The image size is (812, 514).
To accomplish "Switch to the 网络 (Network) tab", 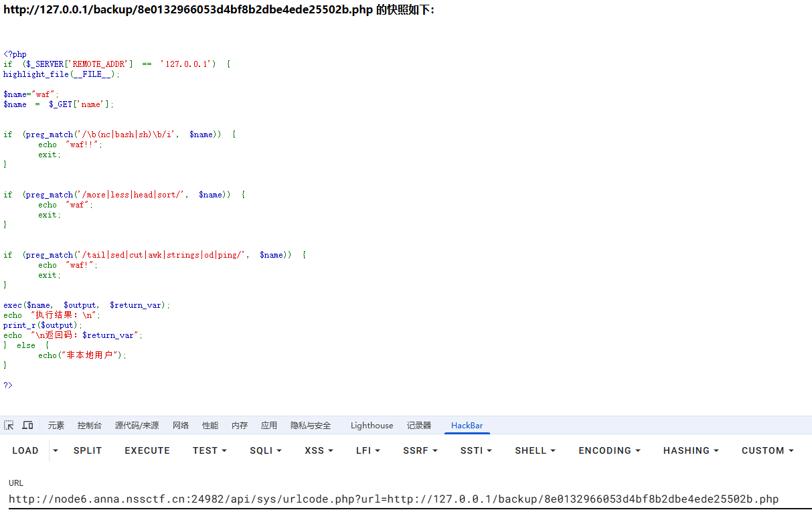I will [x=181, y=426].
